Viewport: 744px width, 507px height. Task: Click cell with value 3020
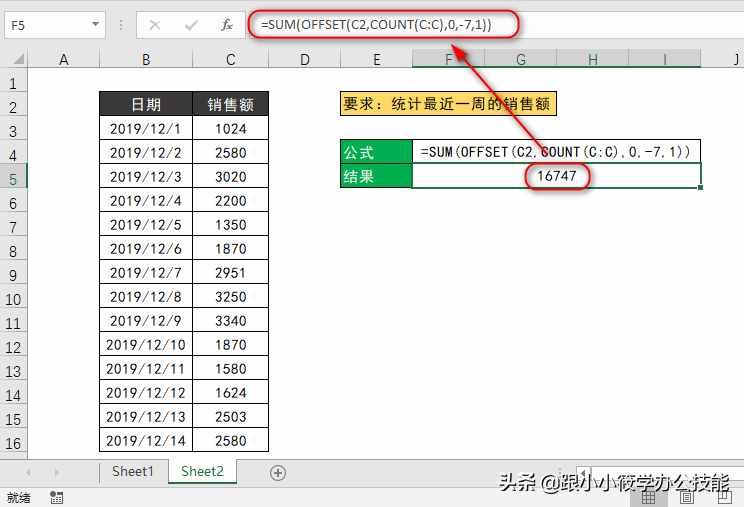click(231, 176)
